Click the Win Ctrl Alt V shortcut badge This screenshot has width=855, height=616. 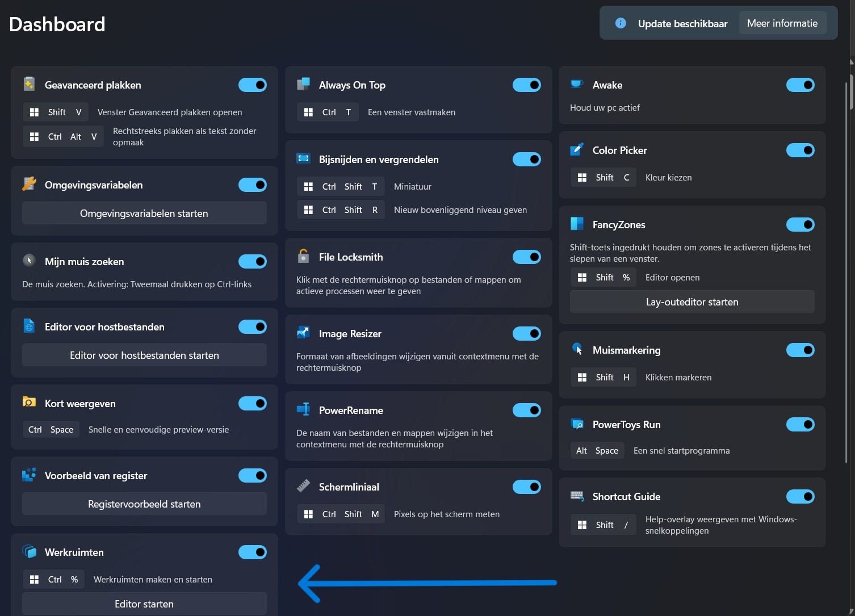[63, 136]
